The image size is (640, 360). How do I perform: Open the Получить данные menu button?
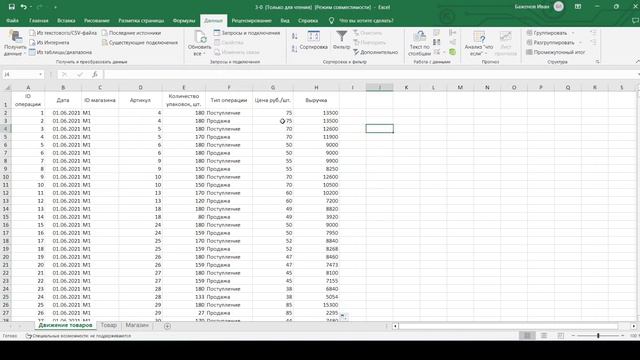[x=15, y=43]
